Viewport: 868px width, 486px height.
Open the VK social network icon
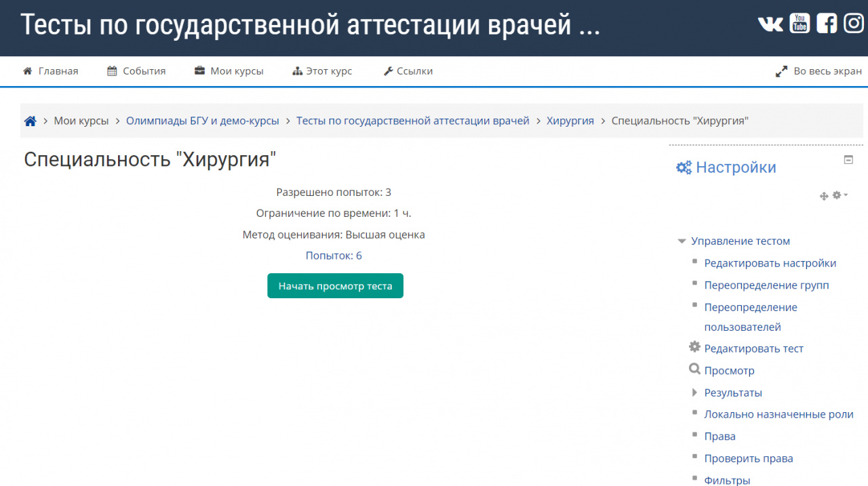(x=770, y=24)
